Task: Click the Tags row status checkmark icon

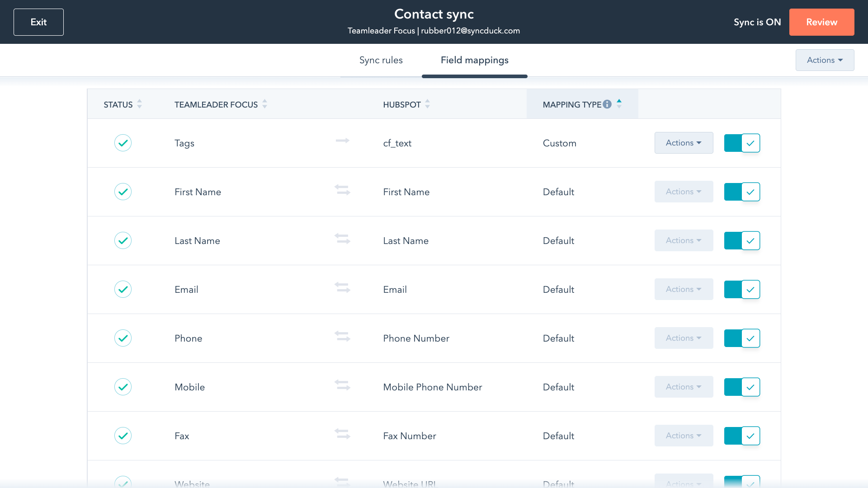Action: (123, 143)
